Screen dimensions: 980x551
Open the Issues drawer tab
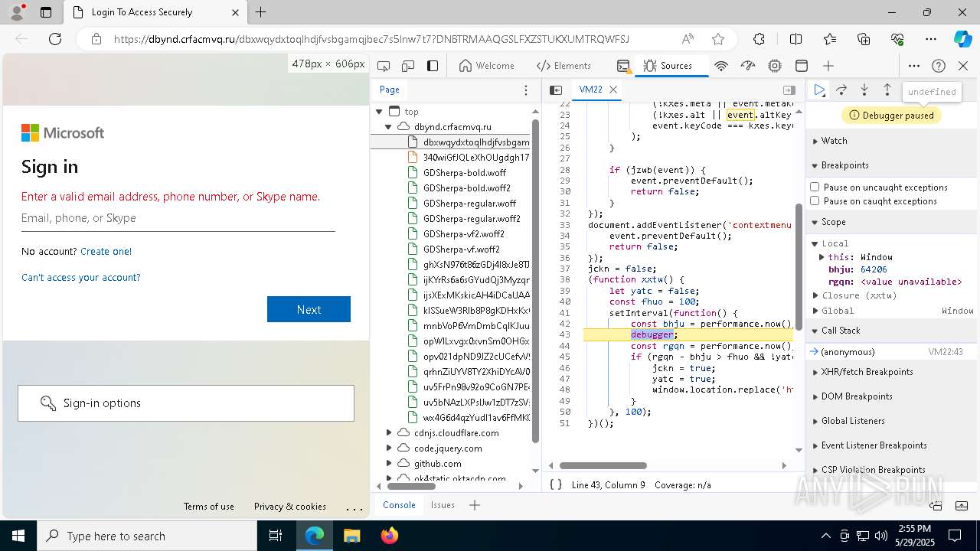point(443,505)
